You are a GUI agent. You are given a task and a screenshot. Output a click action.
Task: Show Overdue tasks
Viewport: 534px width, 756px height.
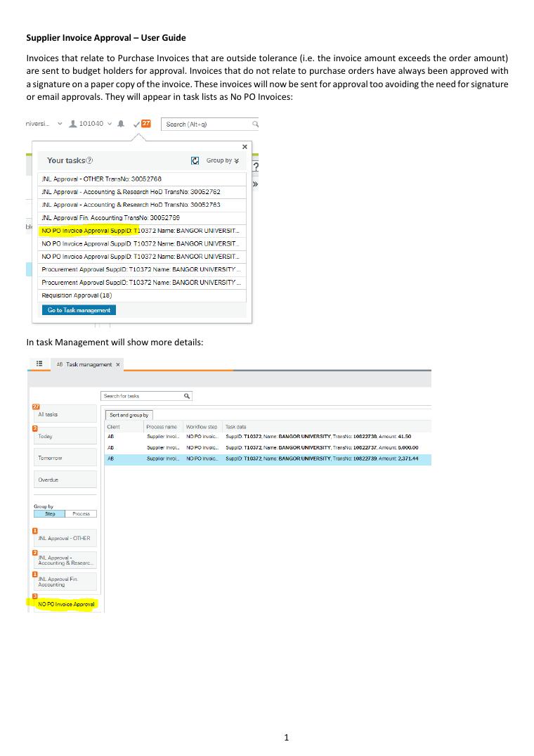(x=65, y=479)
